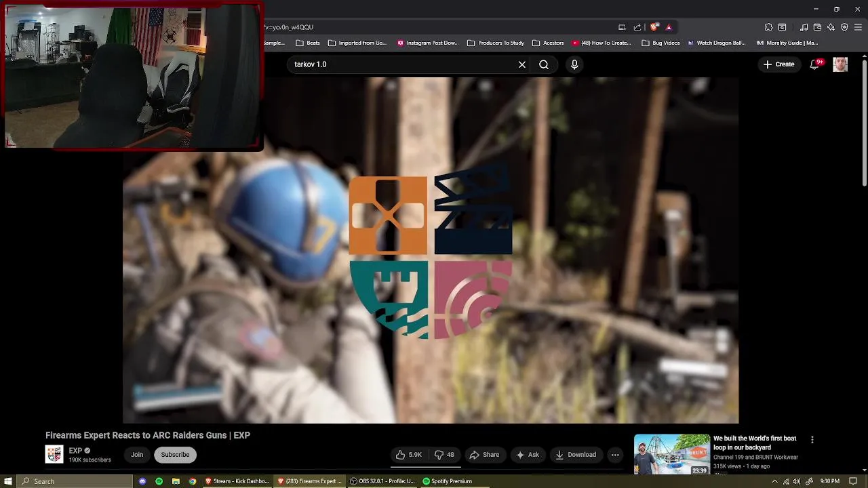The image size is (868, 488).
Task: Click the Share button under video
Action: click(484, 455)
